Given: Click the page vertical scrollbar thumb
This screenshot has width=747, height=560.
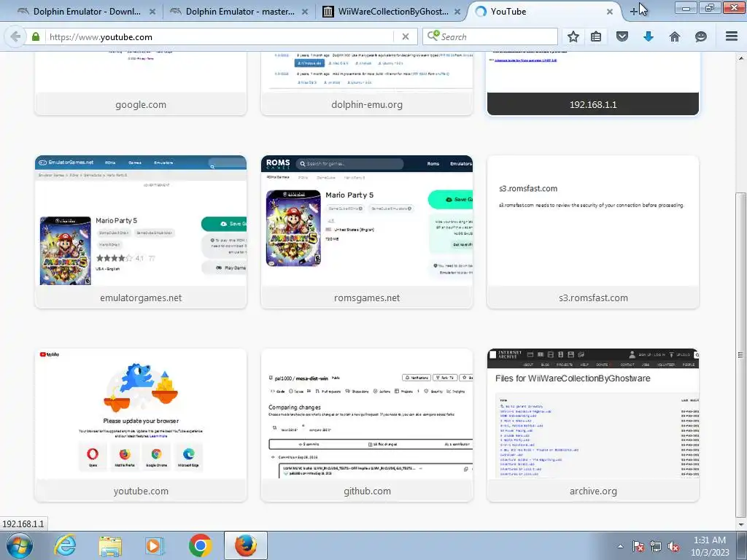Looking at the screenshot, I should click(741, 355).
